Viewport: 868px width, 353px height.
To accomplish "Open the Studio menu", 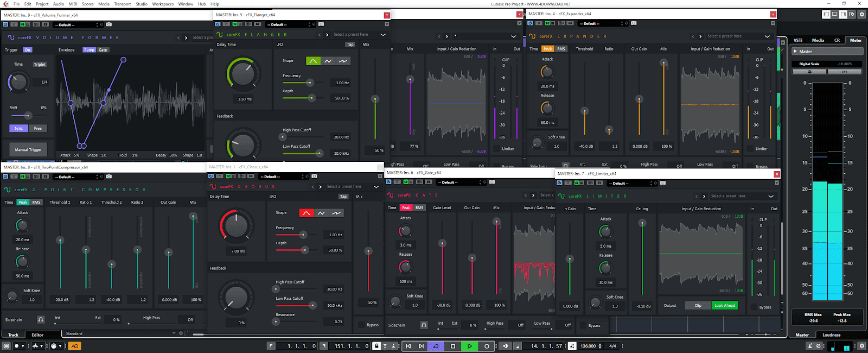I will tap(142, 4).
